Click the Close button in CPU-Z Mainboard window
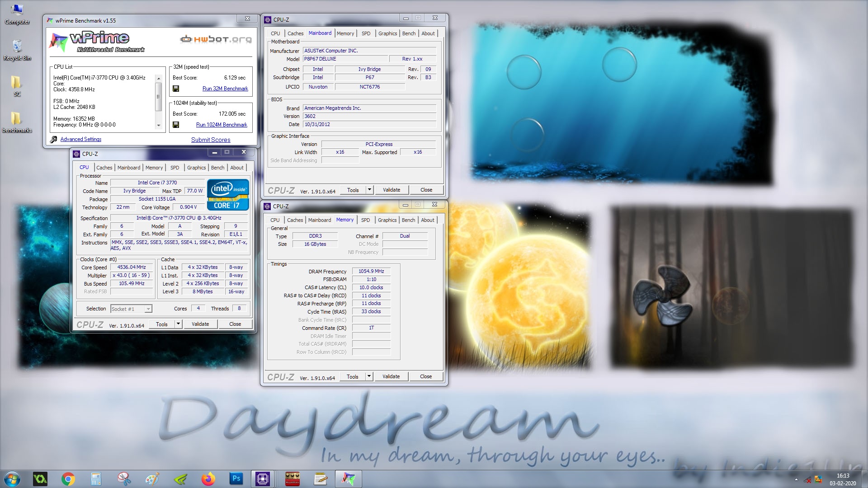 [426, 190]
